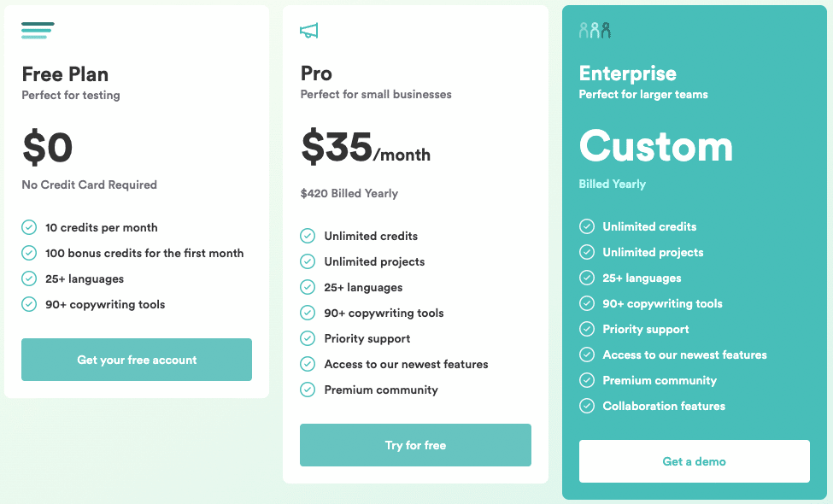Select the Get a demo button
This screenshot has height=504, width=833.
coord(695,461)
